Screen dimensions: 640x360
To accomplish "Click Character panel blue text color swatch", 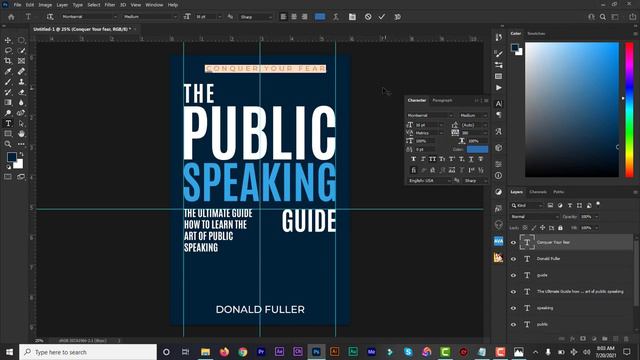I will point(477,149).
